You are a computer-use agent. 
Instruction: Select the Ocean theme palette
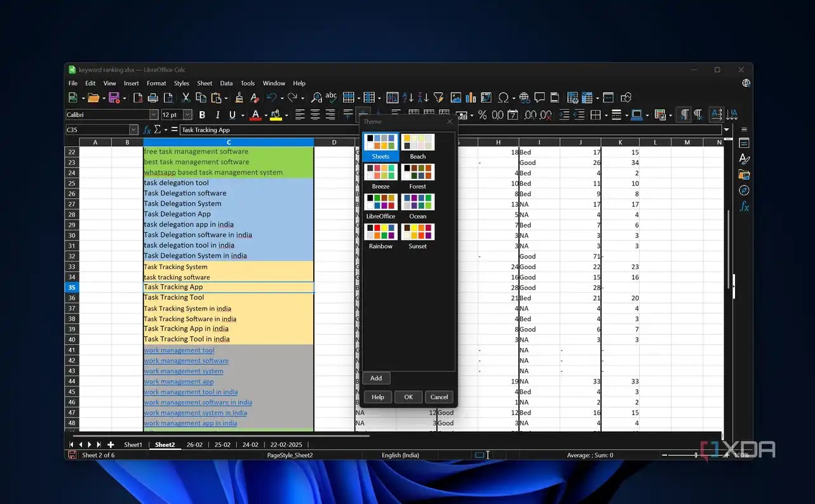418,206
